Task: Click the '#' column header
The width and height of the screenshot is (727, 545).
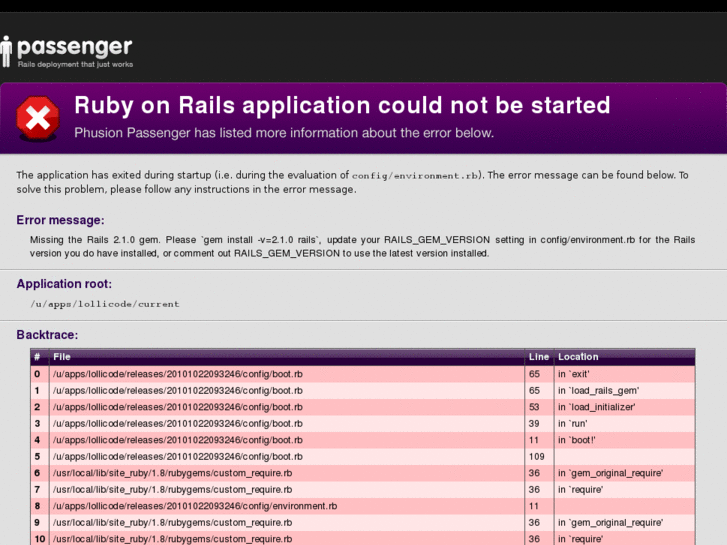Action: [x=37, y=357]
